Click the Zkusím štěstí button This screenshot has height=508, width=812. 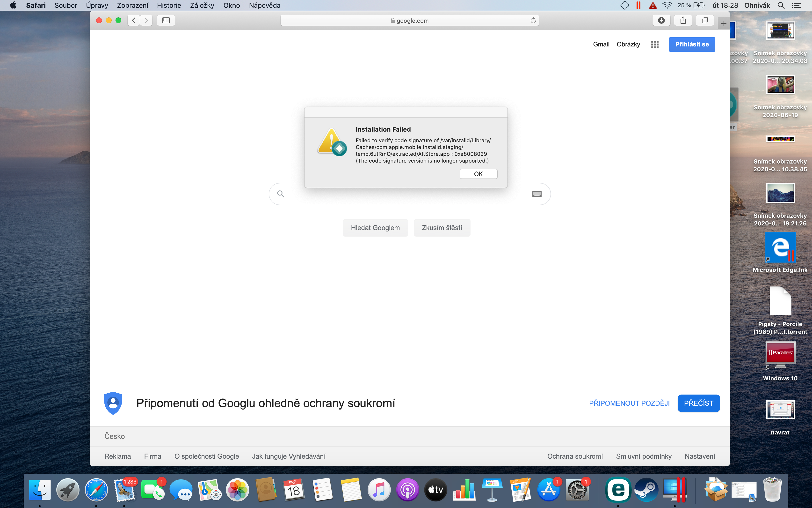coord(442,228)
